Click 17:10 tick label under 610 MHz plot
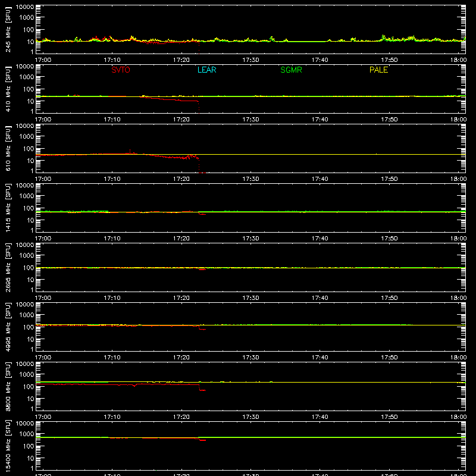The image size is (476, 476). [112, 179]
